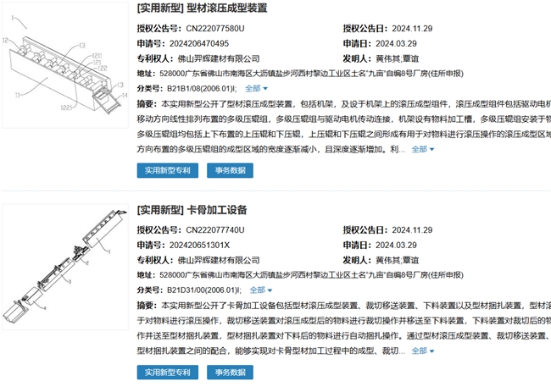Screen dimensions: 551x392
Task: Click the small arrow beside second classification 全部
Action: [x=270, y=290]
